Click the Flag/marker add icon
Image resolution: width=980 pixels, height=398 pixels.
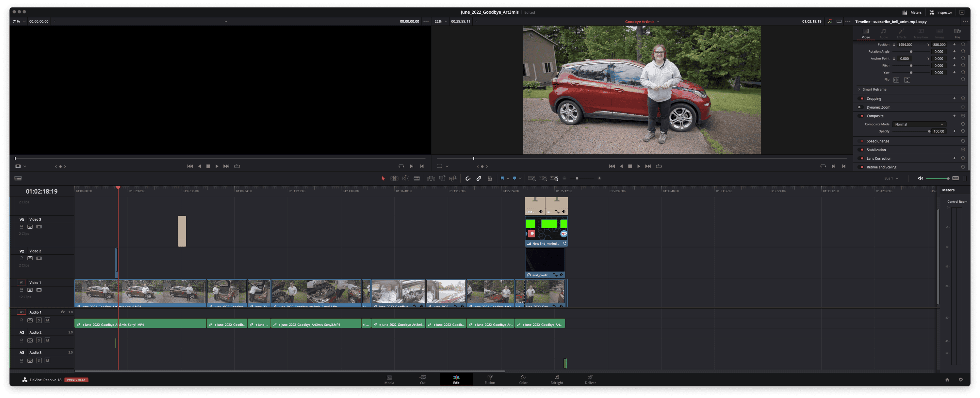502,178
